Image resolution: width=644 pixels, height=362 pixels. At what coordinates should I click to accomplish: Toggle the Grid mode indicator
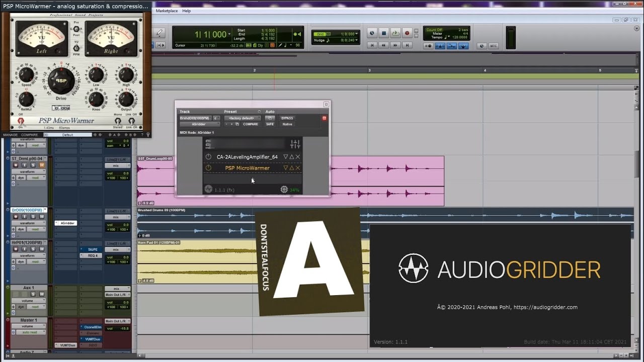pyautogui.click(x=320, y=34)
